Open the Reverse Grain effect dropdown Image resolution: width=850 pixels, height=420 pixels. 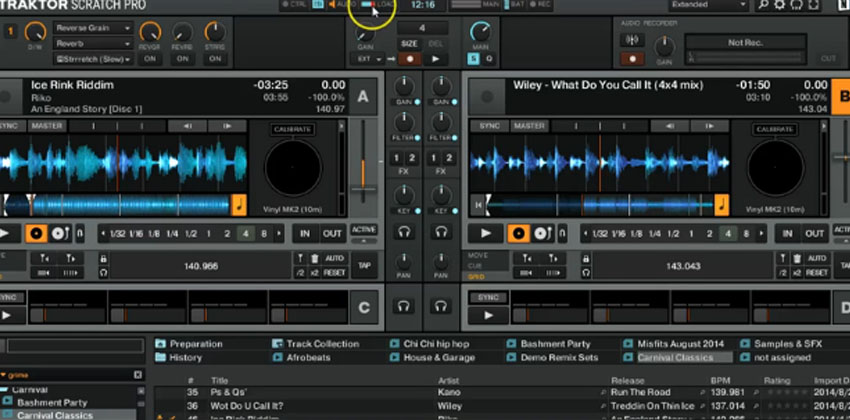click(93, 28)
